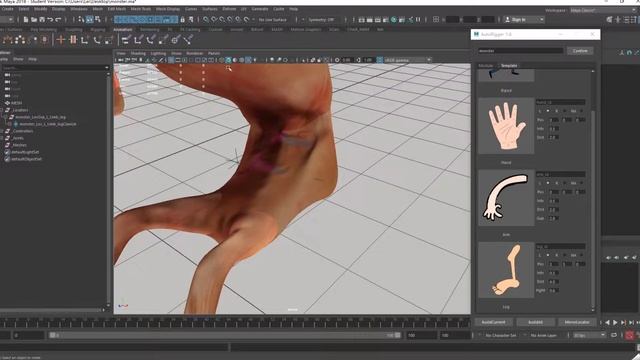Image resolution: width=640 pixels, height=360 pixels.
Task: Toggle the grid display icon in viewport toolbar
Action: click(x=171, y=60)
